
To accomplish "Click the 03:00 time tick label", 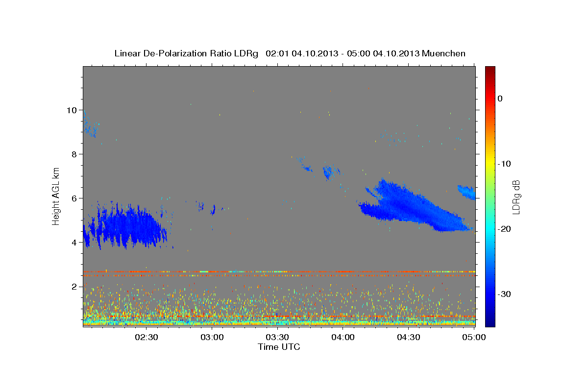I will (212, 337).
